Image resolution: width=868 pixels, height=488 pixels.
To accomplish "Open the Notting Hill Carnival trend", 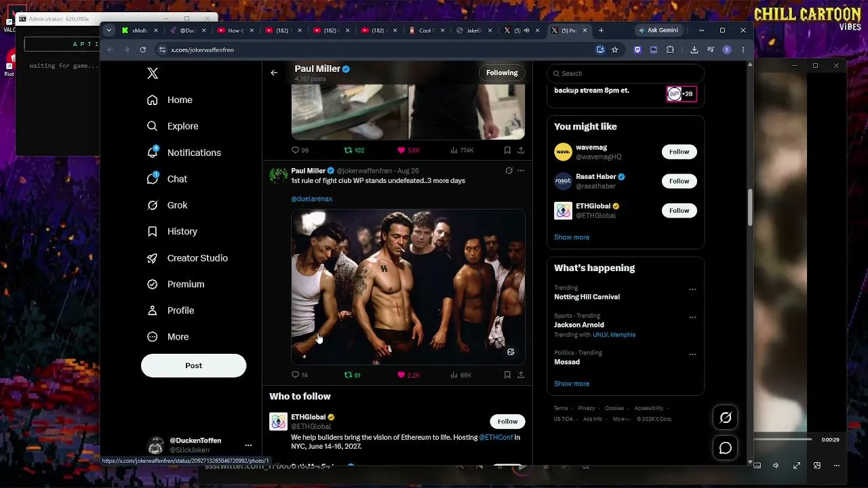I will pos(587,297).
